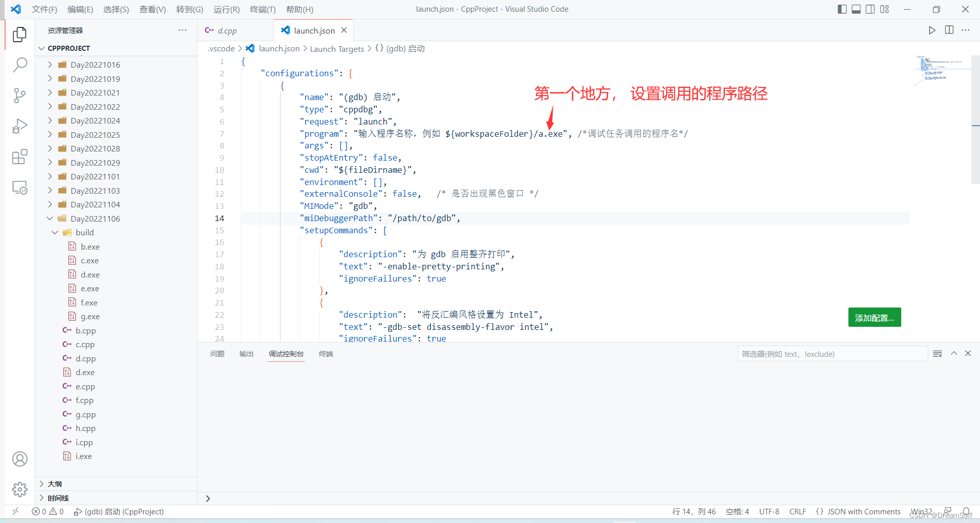Switch to the 输出 output panel tab
The image size is (980, 523).
[246, 354]
